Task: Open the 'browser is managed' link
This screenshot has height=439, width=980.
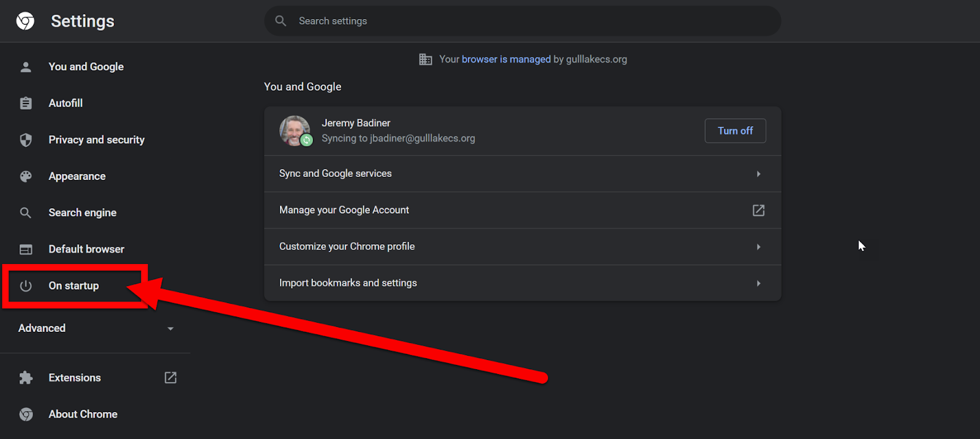Action: click(x=506, y=59)
